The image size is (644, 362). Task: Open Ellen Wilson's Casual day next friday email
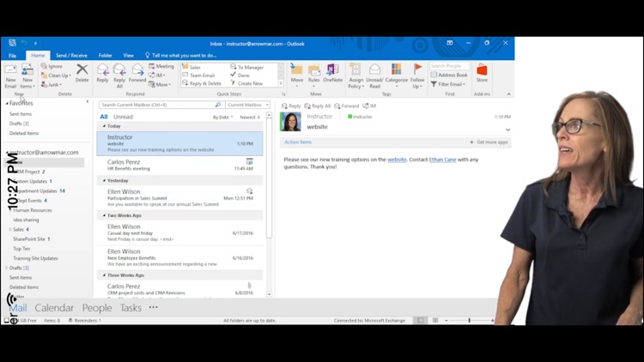point(180,232)
